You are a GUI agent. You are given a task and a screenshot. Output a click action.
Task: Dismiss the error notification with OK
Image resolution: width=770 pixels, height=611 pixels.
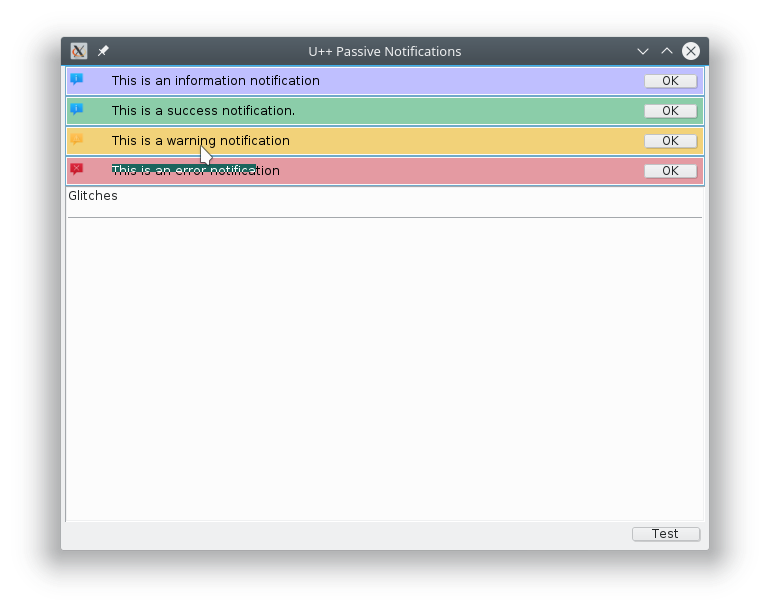pos(670,171)
